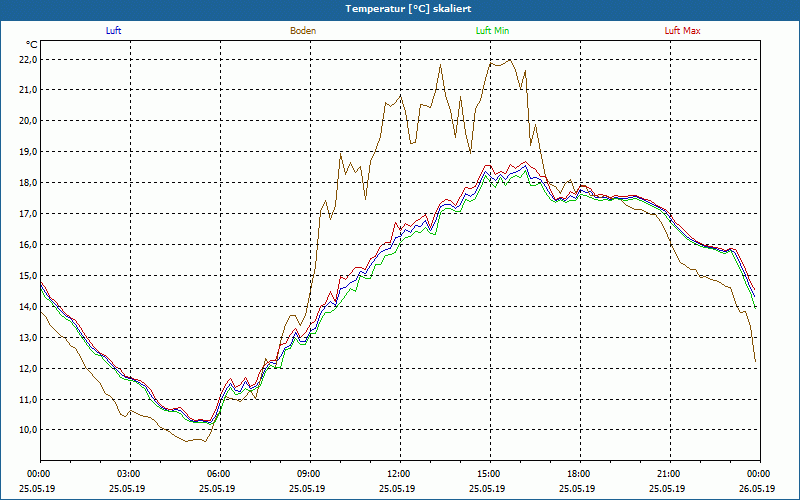800x500 pixels.
Task: Click the 16,0 y-axis value
Action: coord(29,245)
